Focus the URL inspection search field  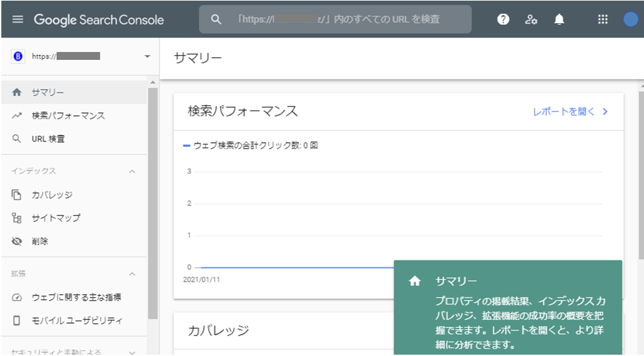point(335,19)
